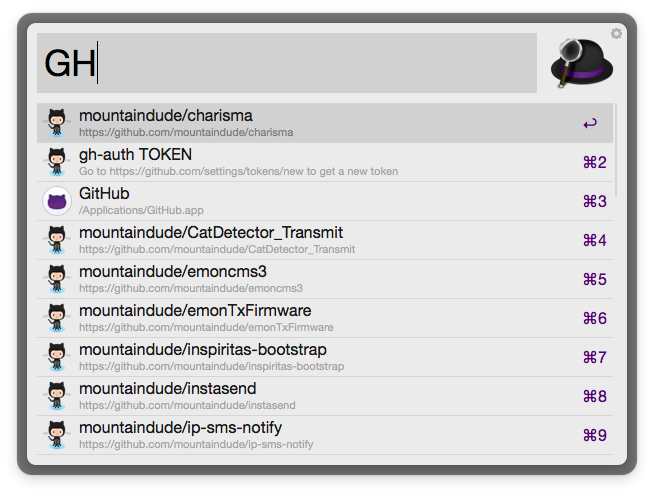Screen dimensions: 654x496
Task: Click Octocat icon next to gh-auth TOKEN
Action: (57, 162)
